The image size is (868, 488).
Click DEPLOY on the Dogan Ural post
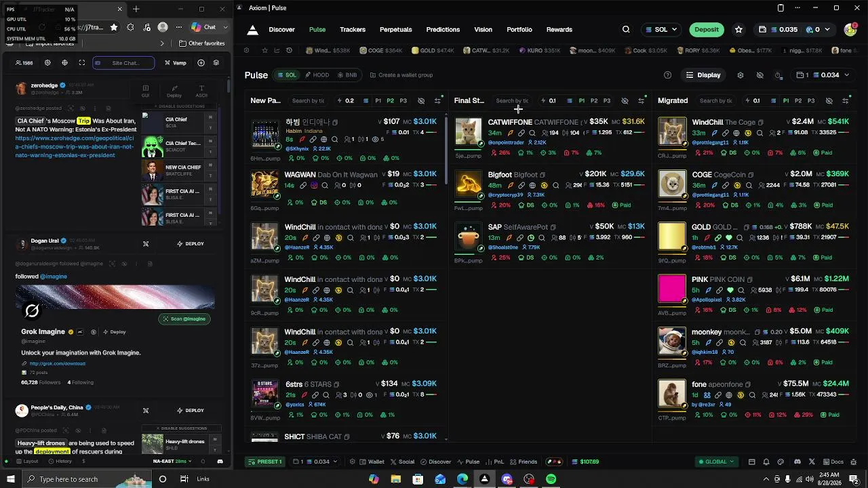coord(190,244)
